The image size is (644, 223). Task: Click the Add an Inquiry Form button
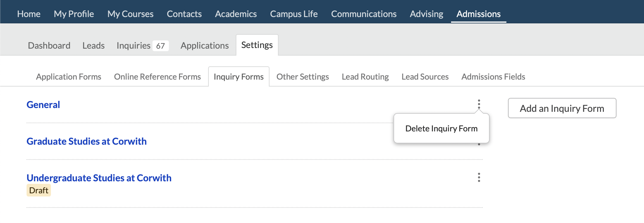click(562, 108)
